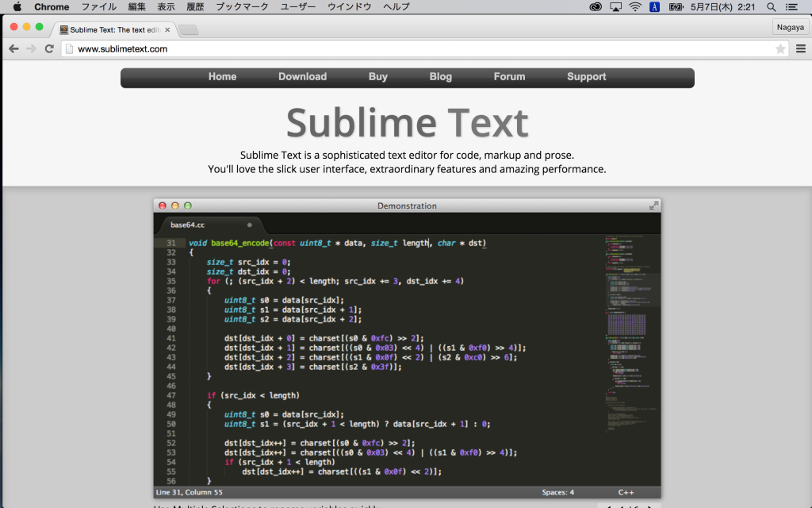The width and height of the screenshot is (812, 508).
Task: Click line number 31 in the gutter
Action: [x=171, y=243]
